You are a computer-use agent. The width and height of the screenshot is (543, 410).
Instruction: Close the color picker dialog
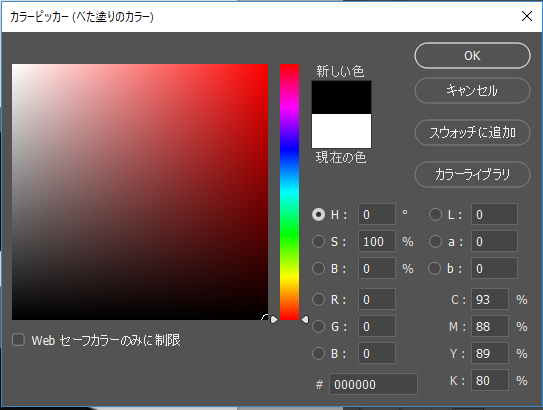527,16
